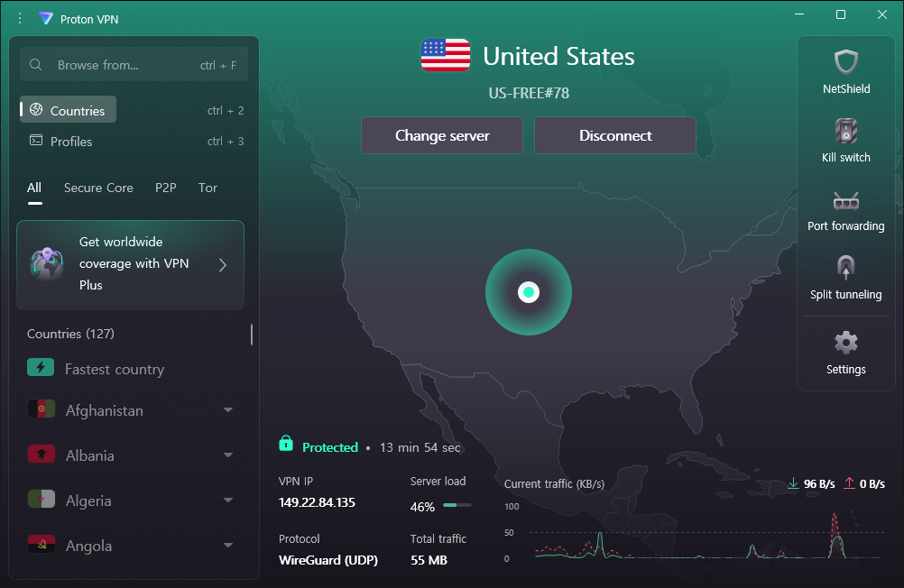
Task: Click VPN IP value 149.22.84.135
Action: pos(317,502)
